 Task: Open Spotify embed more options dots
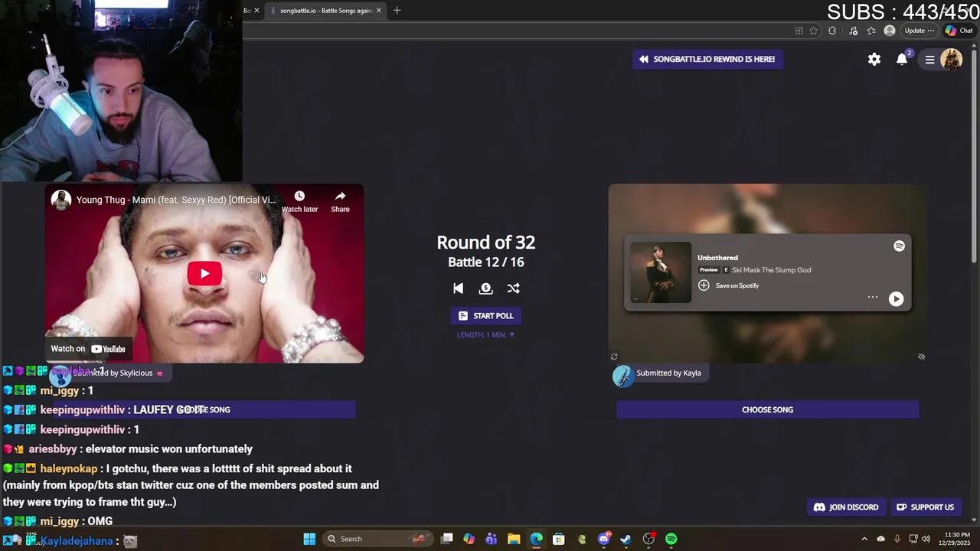(x=872, y=298)
